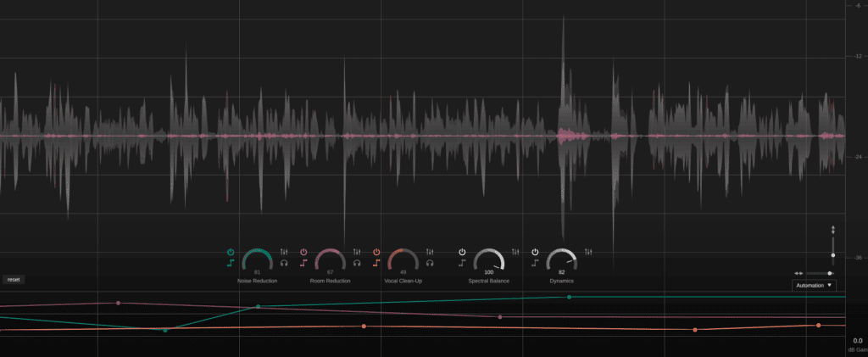Select leftmost pink Room Reduction automation point
This screenshot has width=868, height=357.
(x=118, y=303)
